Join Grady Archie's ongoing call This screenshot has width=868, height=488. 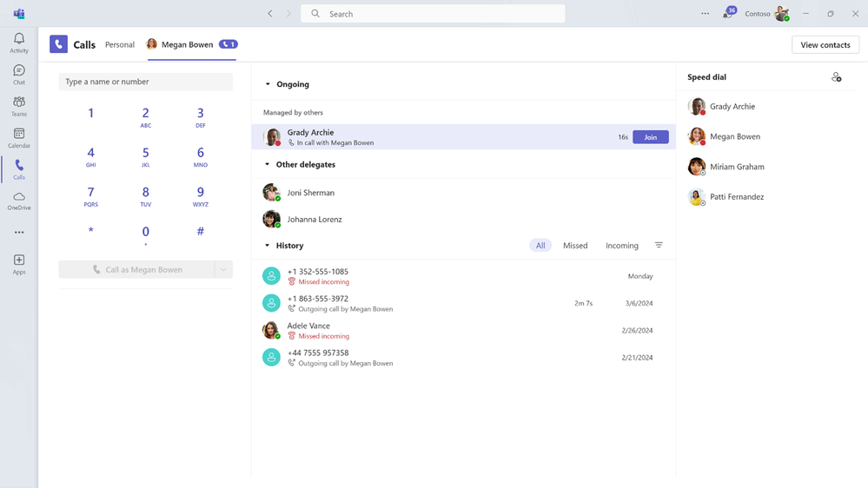(651, 136)
